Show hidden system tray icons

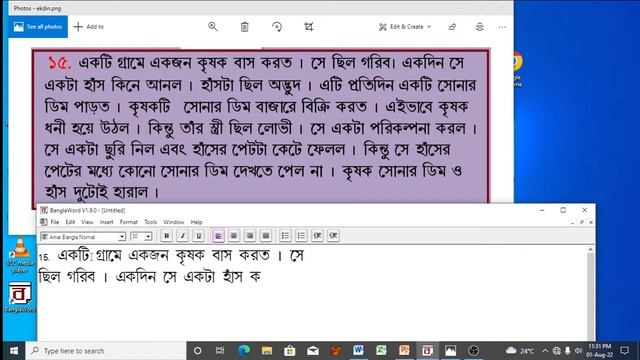[x=545, y=351]
